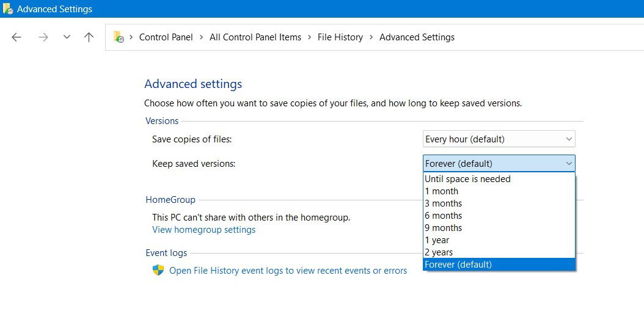
Task: Collapse the Keep saved versions dropdown
Action: pyautogui.click(x=499, y=164)
